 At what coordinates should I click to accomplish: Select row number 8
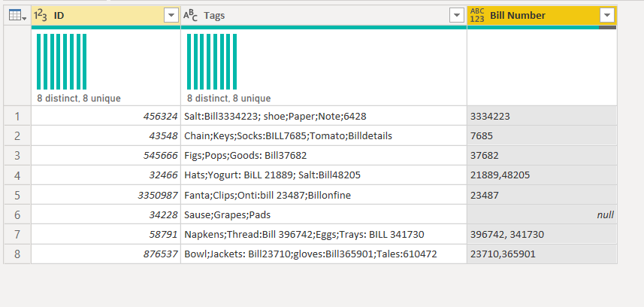17,254
